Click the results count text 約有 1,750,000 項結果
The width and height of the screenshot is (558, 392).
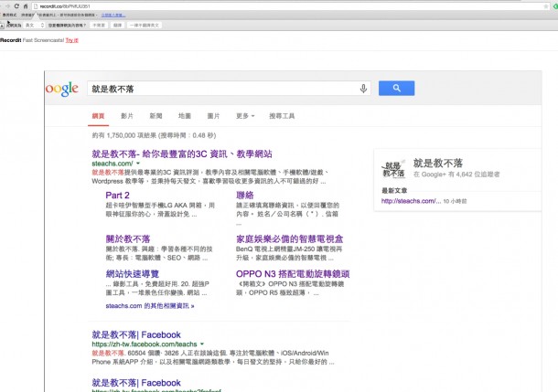[154, 135]
